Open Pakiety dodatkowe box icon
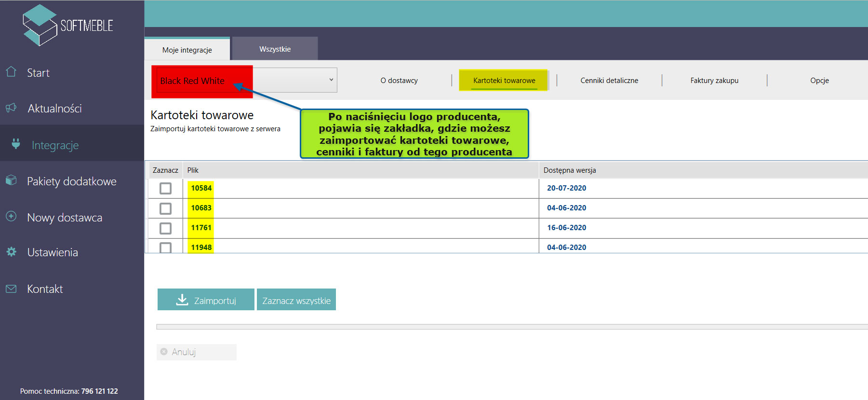Screen dimensions: 868x400 (11, 180)
